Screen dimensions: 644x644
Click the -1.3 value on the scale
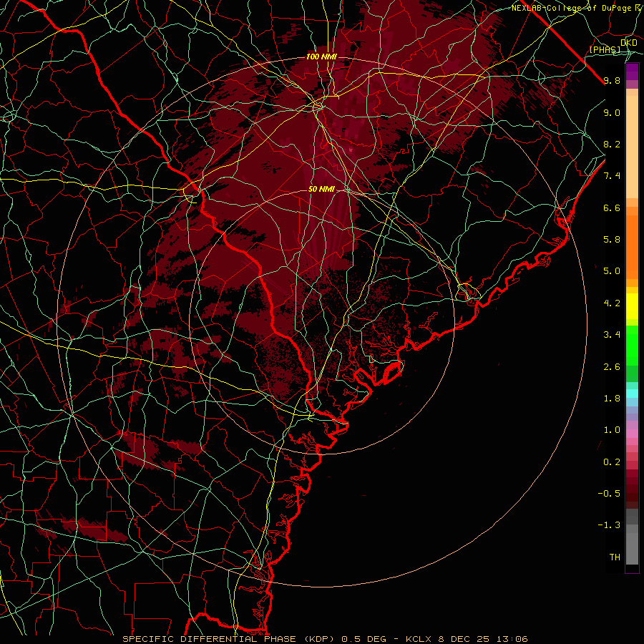click(x=609, y=525)
